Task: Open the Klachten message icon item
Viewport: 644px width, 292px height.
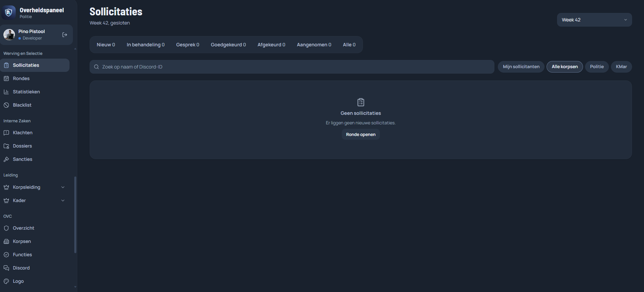Action: coord(6,133)
